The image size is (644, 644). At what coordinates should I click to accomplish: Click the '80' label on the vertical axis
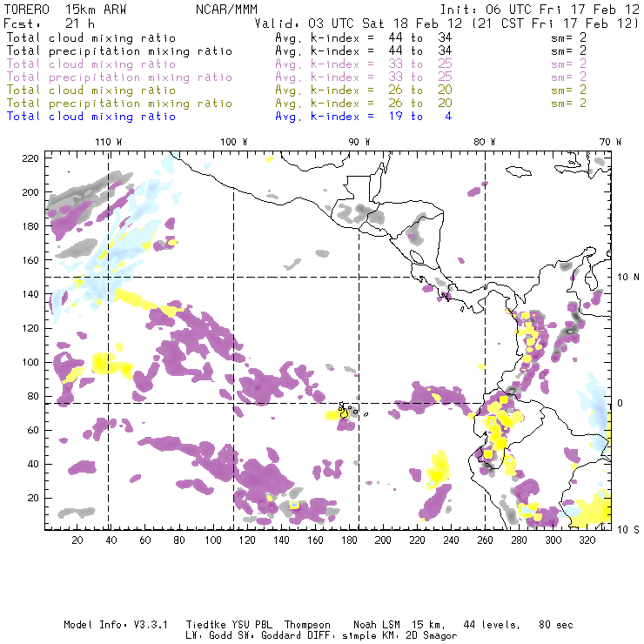[x=33, y=396]
